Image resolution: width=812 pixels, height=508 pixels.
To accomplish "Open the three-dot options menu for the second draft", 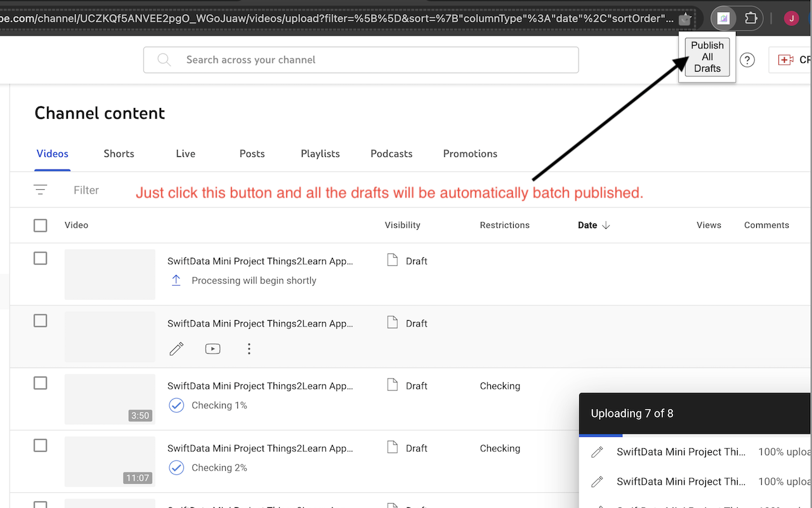I will [249, 349].
